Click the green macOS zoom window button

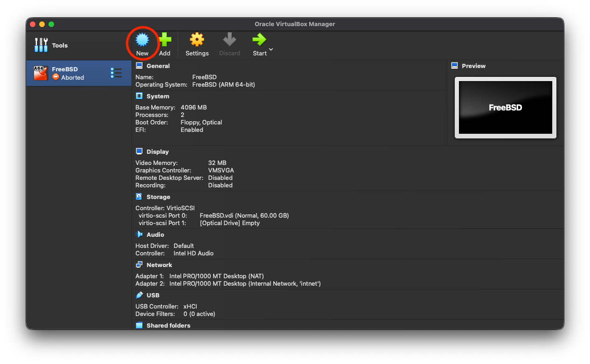(51, 24)
